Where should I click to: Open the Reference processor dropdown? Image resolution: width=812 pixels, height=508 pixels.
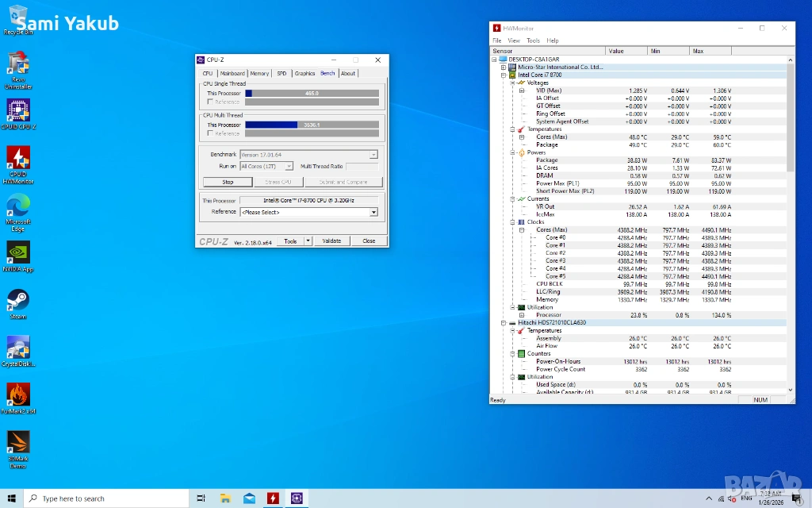[x=373, y=213]
